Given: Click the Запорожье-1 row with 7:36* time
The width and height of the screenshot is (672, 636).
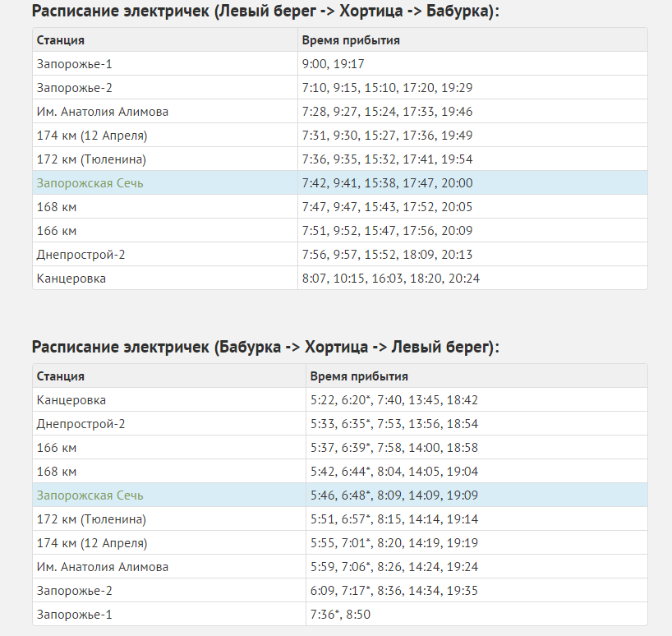Looking at the screenshot, I should coord(340,614).
